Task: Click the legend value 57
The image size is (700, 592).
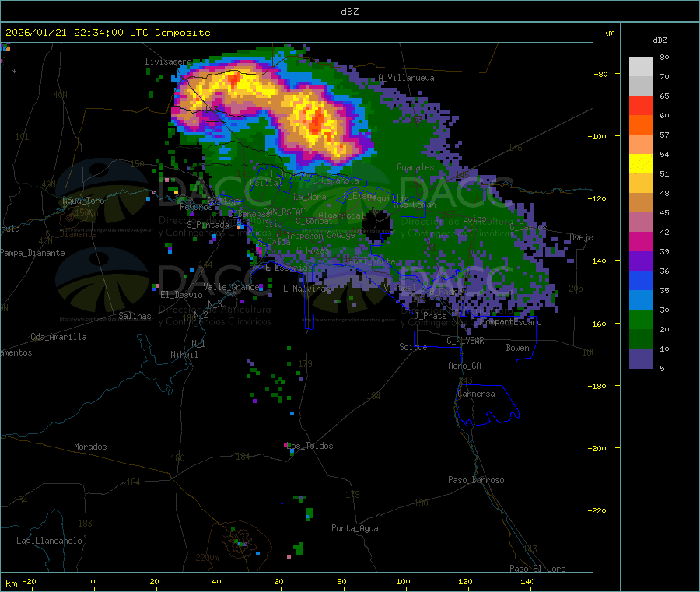Action: click(664, 135)
